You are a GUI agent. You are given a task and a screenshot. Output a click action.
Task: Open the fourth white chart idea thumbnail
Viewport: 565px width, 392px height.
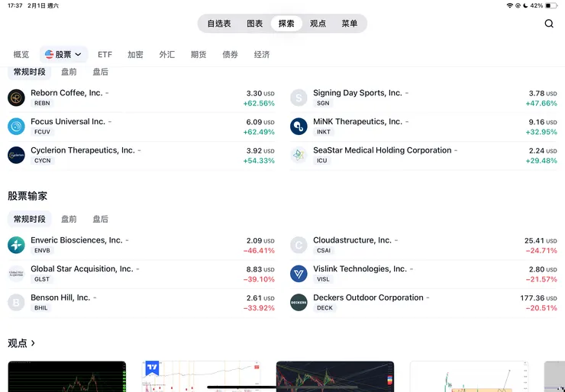click(469, 377)
